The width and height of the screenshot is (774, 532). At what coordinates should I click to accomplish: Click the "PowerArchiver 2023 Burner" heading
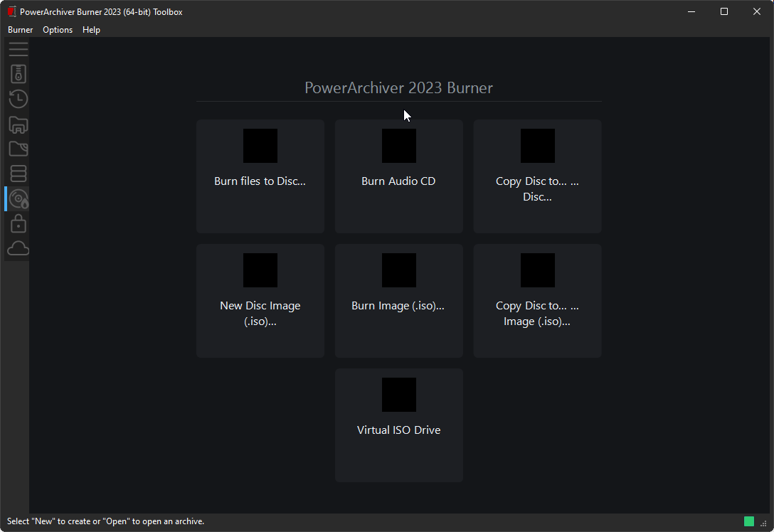399,87
